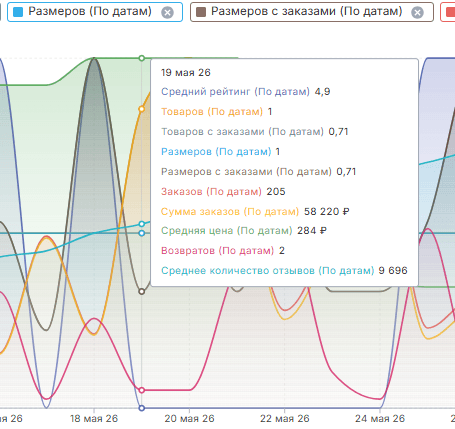Toggle the 'Размеров (По датам)' legend chip
The height and width of the screenshot is (429, 455).
point(95,12)
